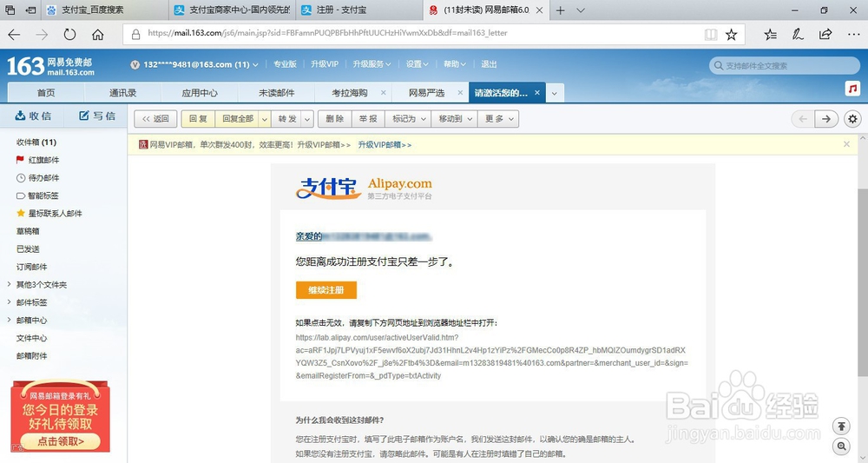This screenshot has width=868, height=463.
Task: Open the mail settings gear
Action: pyautogui.click(x=852, y=118)
